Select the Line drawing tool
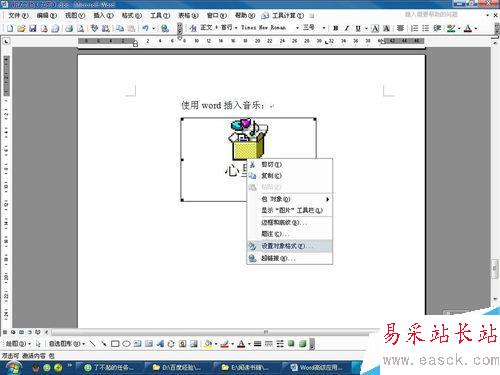Screen dimensions: 500x375 tap(93, 344)
